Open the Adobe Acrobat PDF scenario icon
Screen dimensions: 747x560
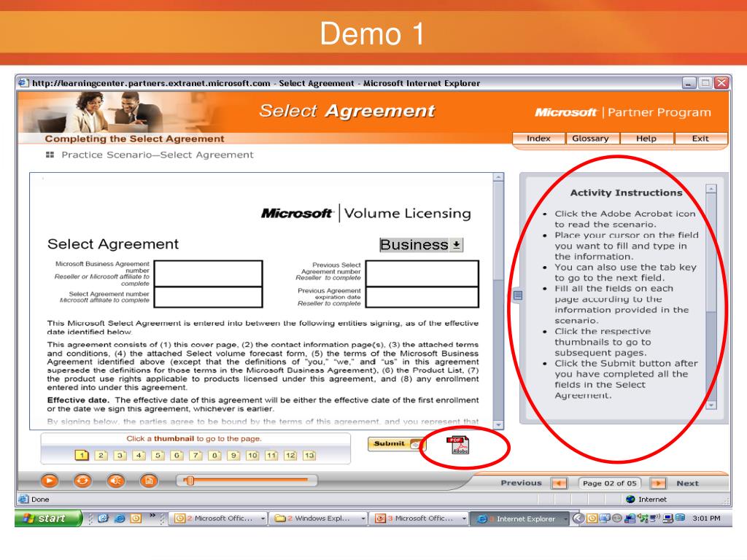pyautogui.click(x=458, y=445)
